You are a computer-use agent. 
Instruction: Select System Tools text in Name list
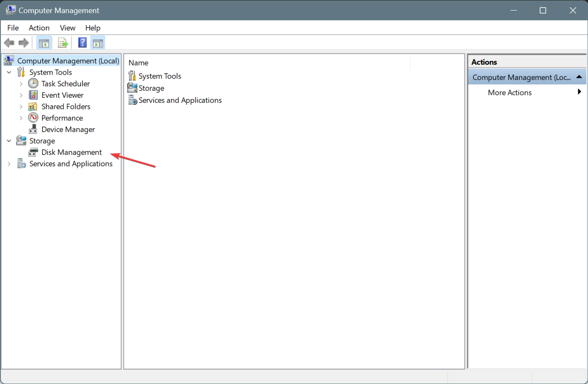coord(160,76)
